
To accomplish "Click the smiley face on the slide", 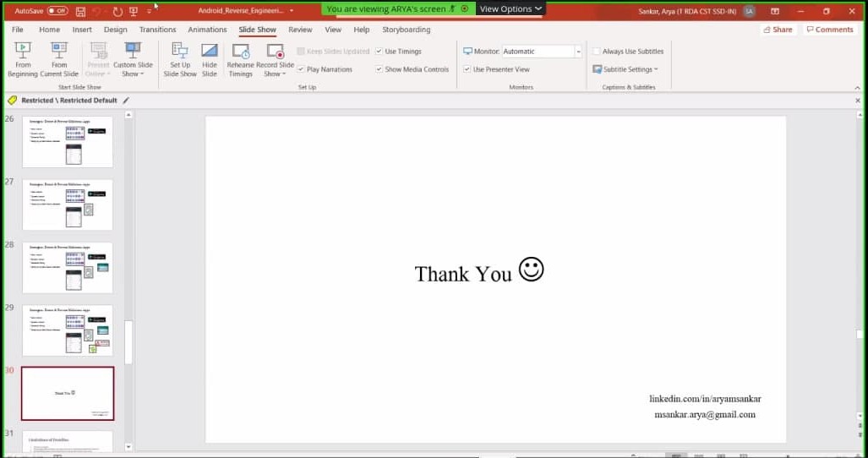I will [x=531, y=270].
